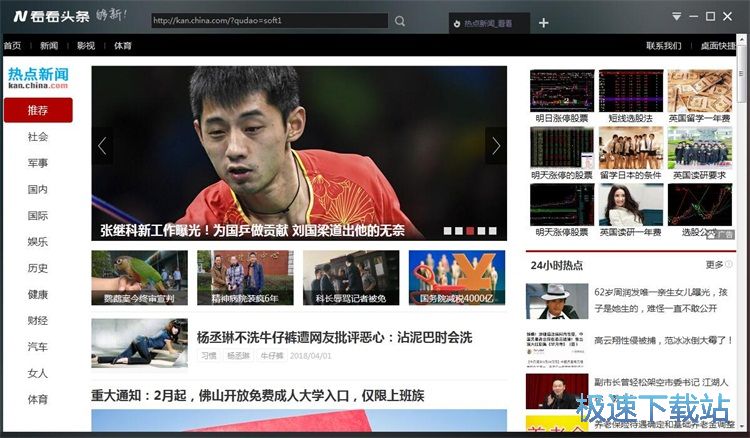Screen dimensions: 750x438
Task: Click the 杨丞琳 tag under the headline
Action: point(238,356)
